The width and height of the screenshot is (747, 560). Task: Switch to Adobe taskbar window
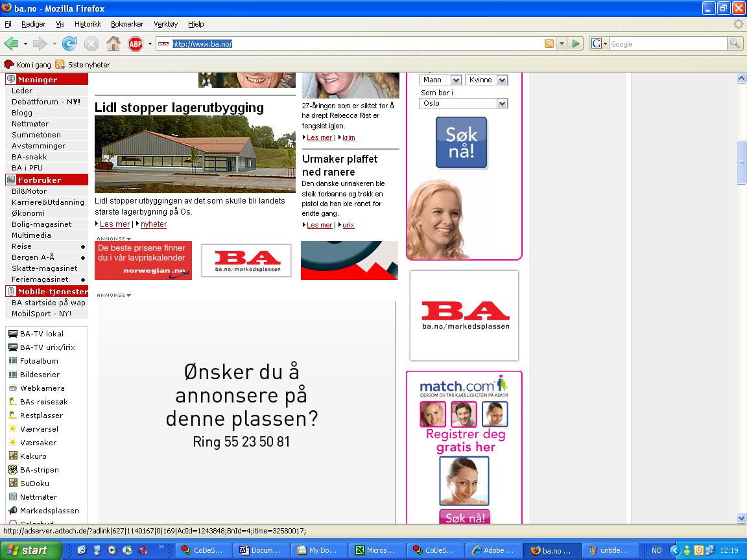tap(493, 550)
